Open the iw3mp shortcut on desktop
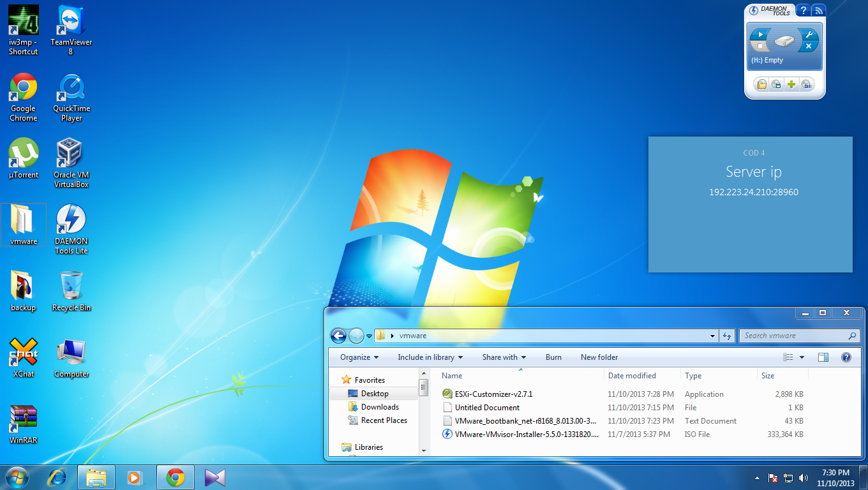The height and width of the screenshot is (490, 868). [24, 30]
